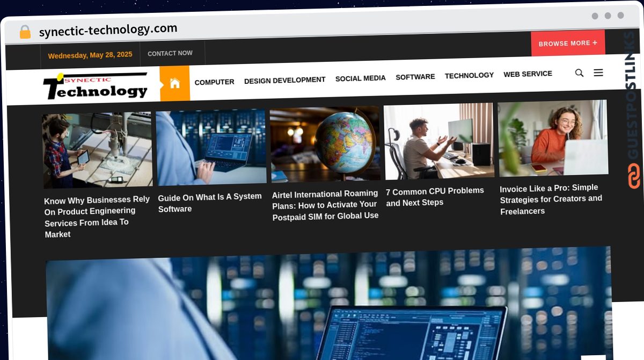Open the product engineering services article thumbnail

pyautogui.click(x=97, y=150)
